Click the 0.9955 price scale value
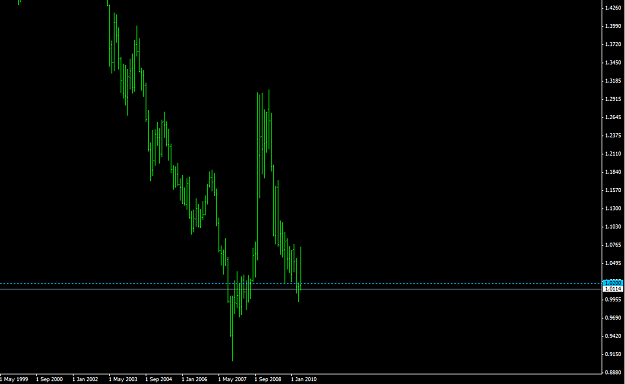This screenshot has width=625, height=384. click(x=613, y=299)
